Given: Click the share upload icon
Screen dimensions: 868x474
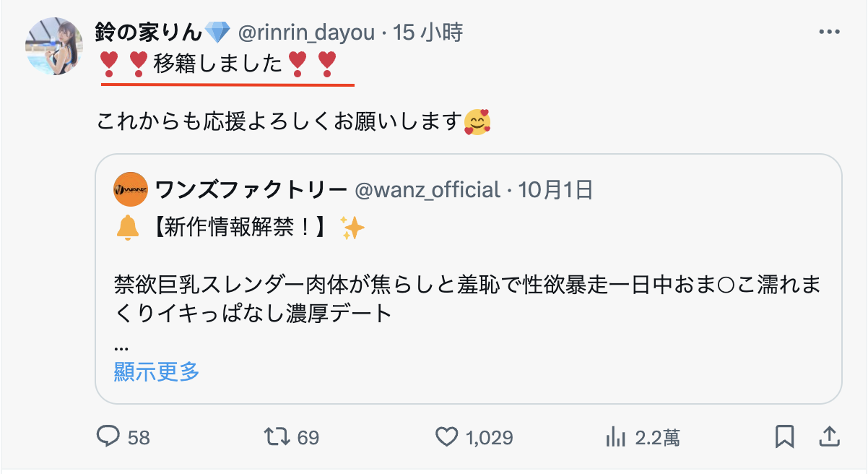Looking at the screenshot, I should coord(830,436).
